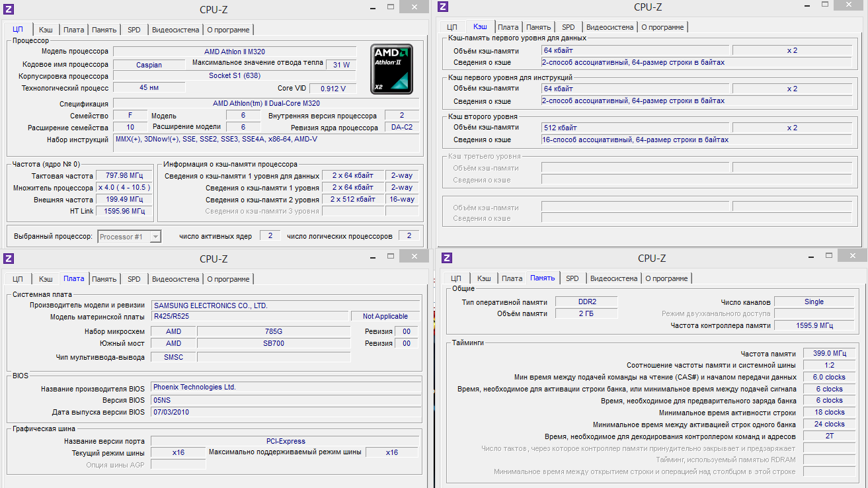
Task: Select О программе tab in the bottom-left window
Action: click(228, 279)
